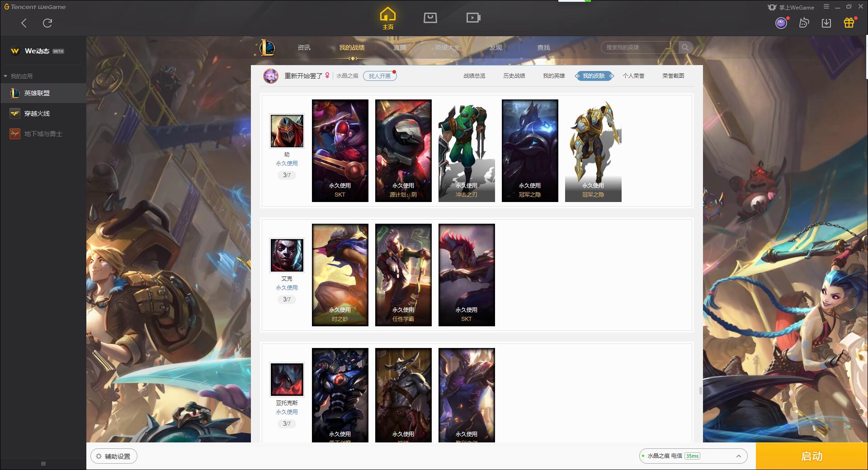868x470 pixels.
Task: Click the dark 冠军之隐 skin card
Action: [530, 150]
